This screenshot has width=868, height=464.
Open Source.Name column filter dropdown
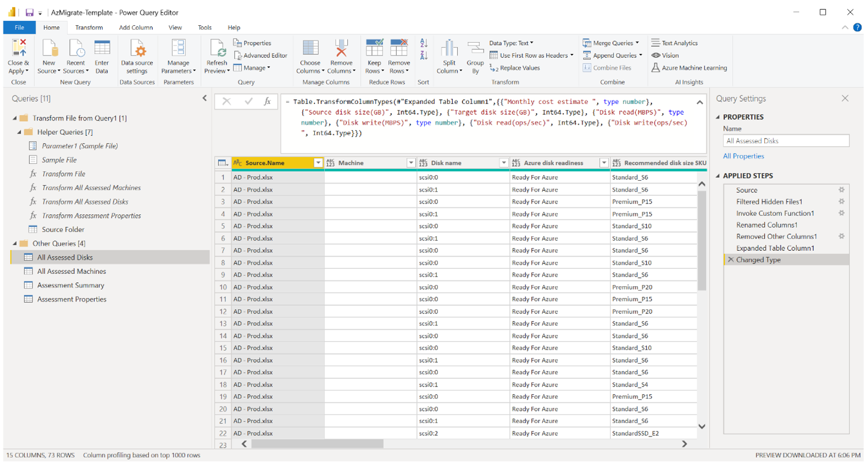(318, 163)
